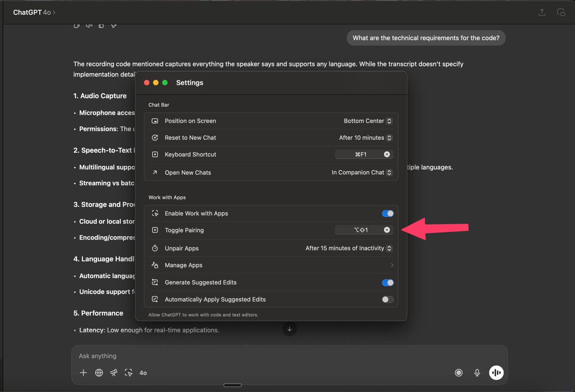
Task: Click the '5. Performance' heading
Action: point(98,313)
